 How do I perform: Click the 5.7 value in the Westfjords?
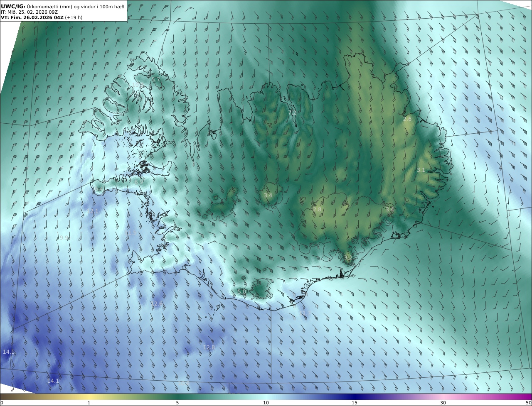156,80
